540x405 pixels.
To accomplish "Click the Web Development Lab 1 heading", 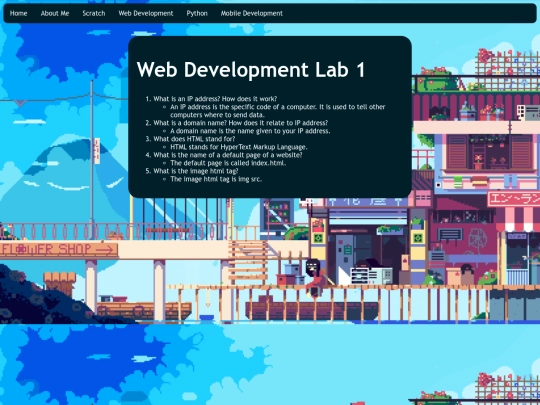I will point(251,70).
